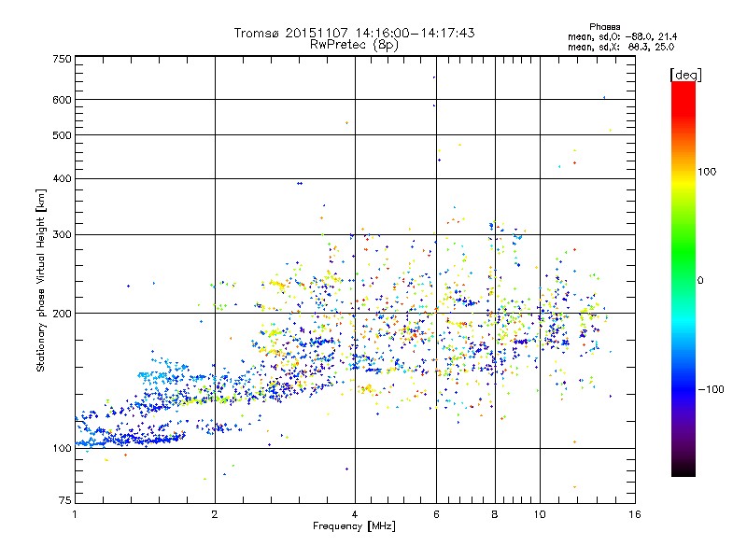
Task: Click the colorbar label '0'
Action: [x=700, y=281]
